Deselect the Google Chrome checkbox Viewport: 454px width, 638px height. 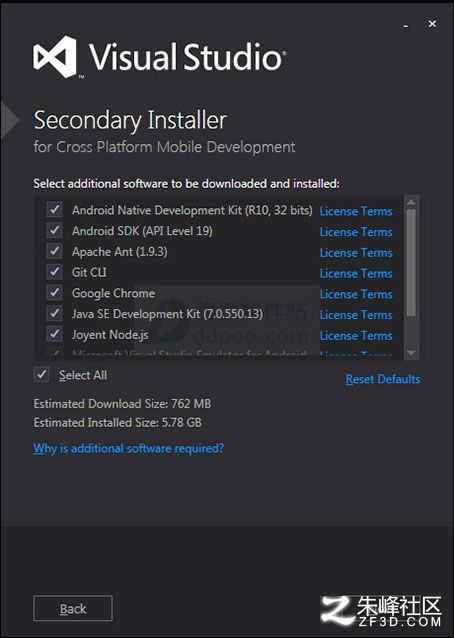pyautogui.click(x=54, y=293)
